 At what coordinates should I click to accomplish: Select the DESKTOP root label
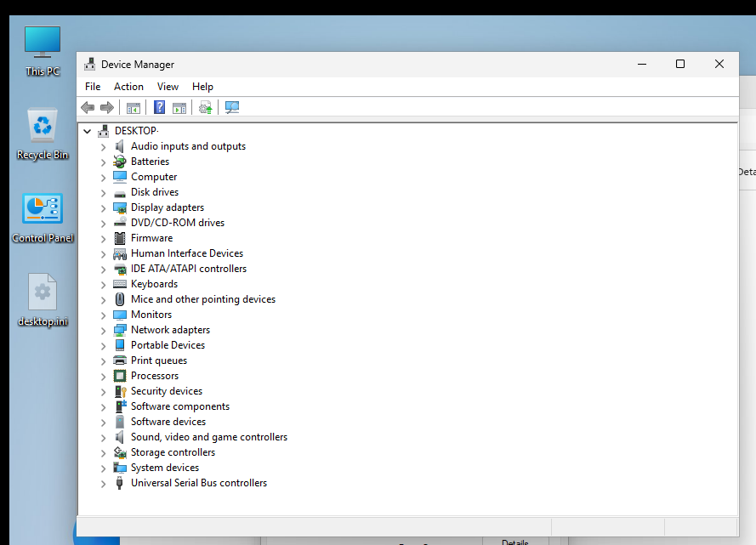[x=136, y=131]
